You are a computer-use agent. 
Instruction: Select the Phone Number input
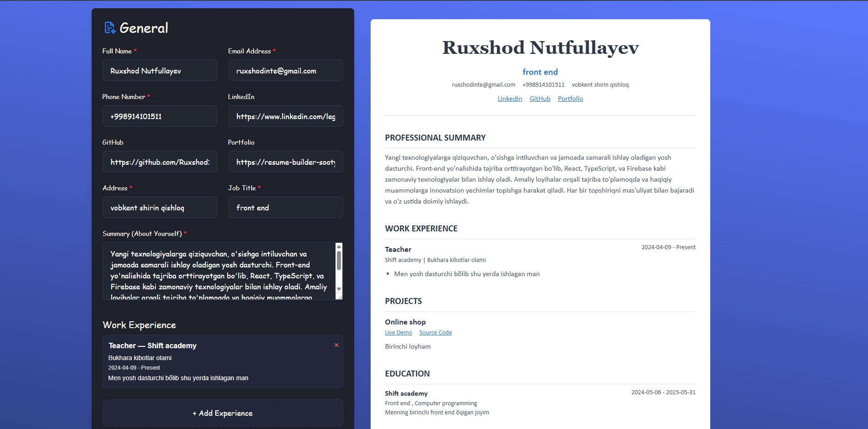pyautogui.click(x=160, y=116)
